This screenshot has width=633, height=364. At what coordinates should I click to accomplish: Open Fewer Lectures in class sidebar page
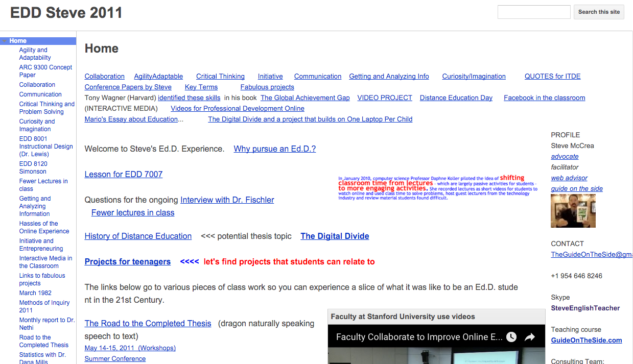click(x=43, y=185)
